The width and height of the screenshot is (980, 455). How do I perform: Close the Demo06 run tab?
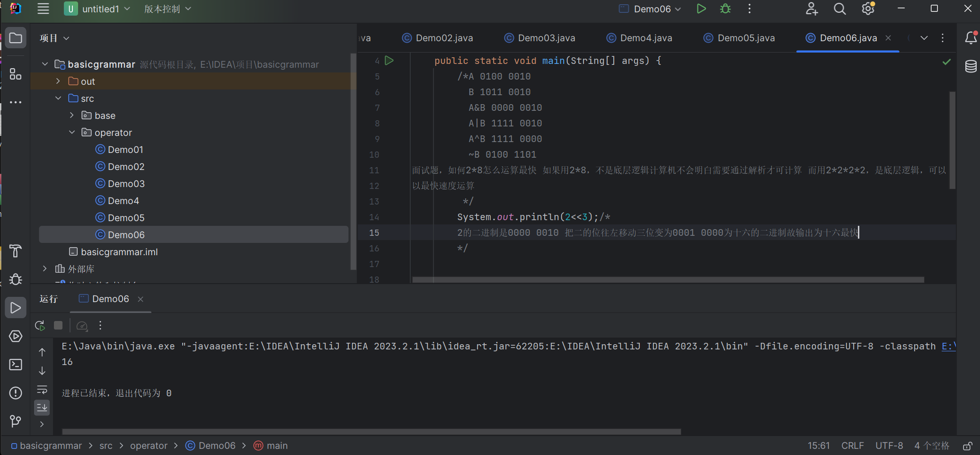coord(141,299)
